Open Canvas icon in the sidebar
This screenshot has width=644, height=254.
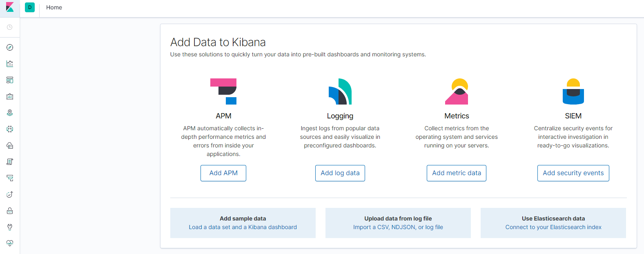tap(10, 96)
